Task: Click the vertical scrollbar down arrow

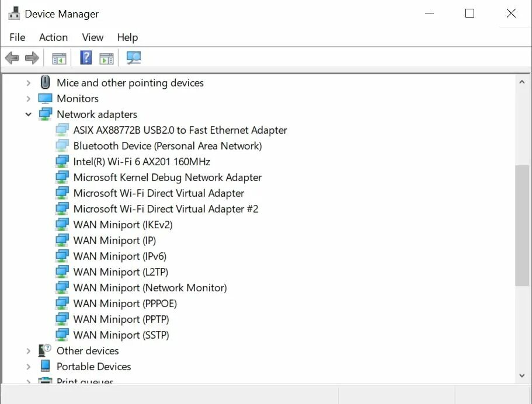Action: tap(522, 375)
